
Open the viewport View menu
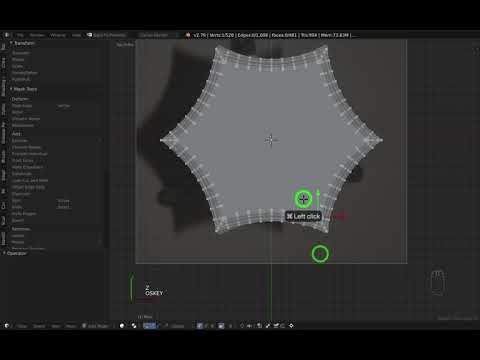[22, 326]
